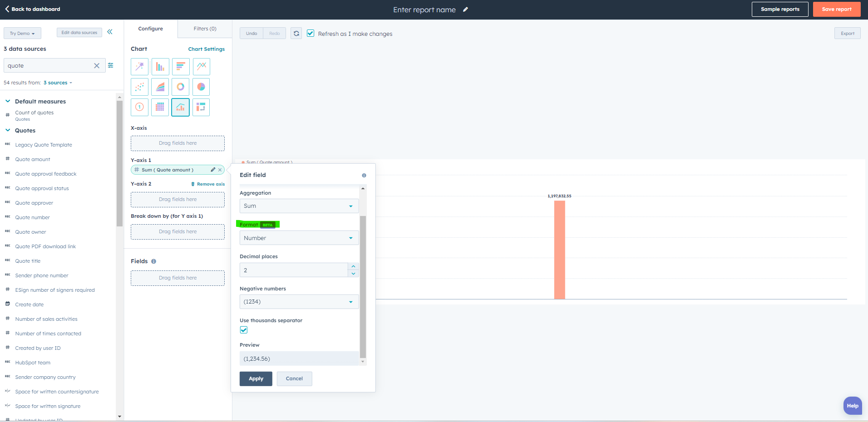Select 'Create date' field
Image resolution: width=868 pixels, height=422 pixels.
click(30, 304)
